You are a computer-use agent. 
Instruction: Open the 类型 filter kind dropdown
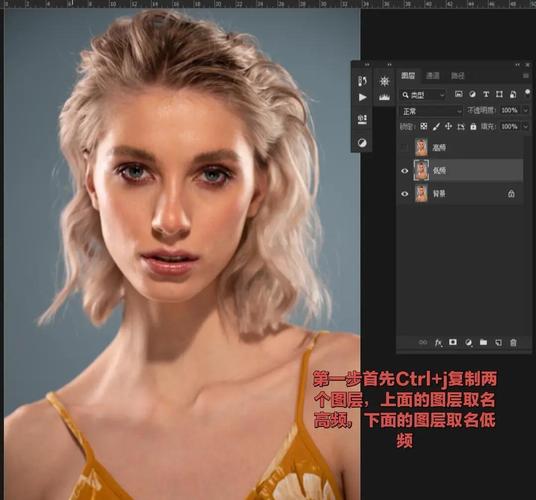423,95
